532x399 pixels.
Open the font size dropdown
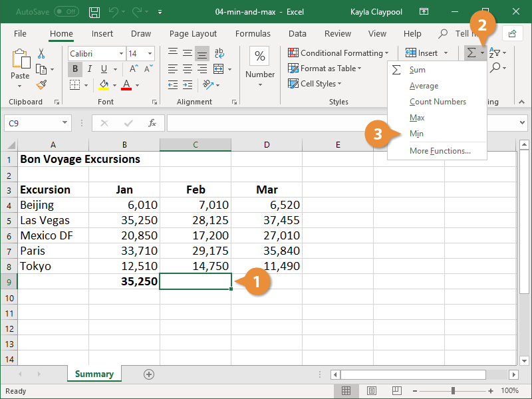point(151,53)
